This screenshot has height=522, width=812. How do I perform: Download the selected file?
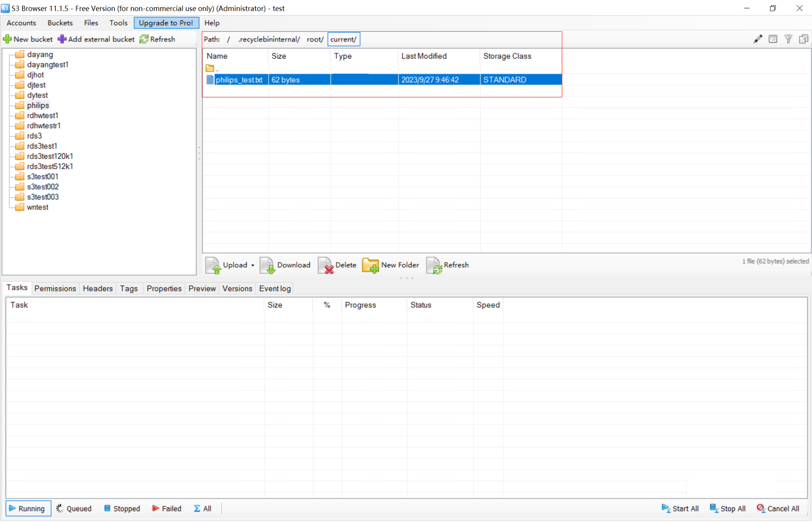pos(286,265)
